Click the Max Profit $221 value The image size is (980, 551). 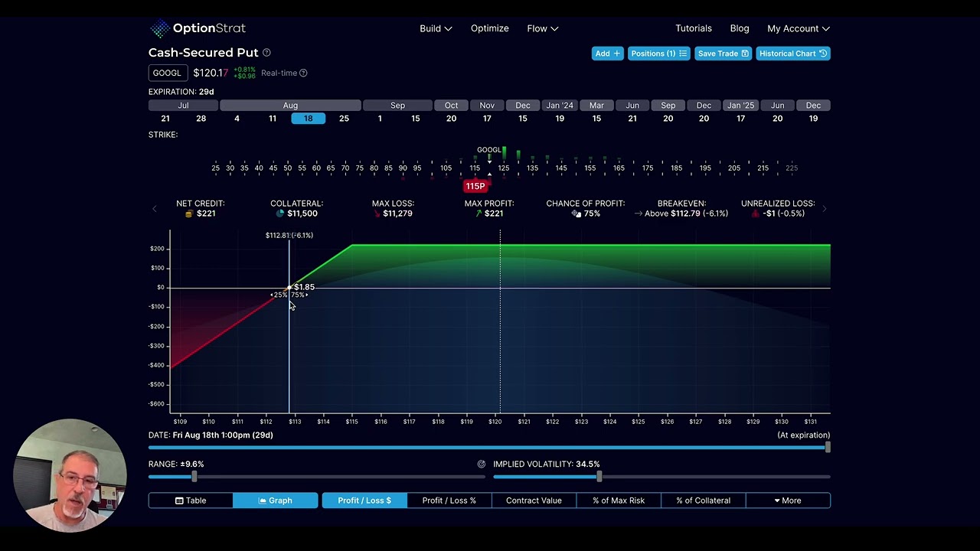tap(494, 214)
